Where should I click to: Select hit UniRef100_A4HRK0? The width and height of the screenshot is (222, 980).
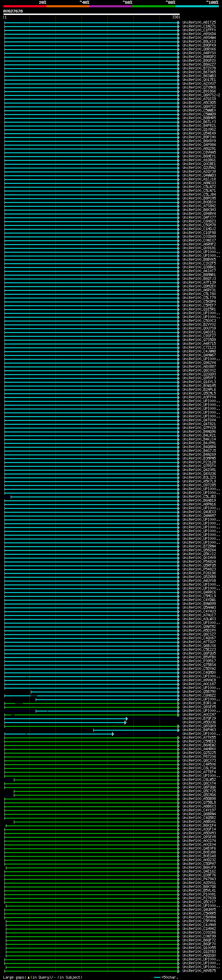[199, 749]
